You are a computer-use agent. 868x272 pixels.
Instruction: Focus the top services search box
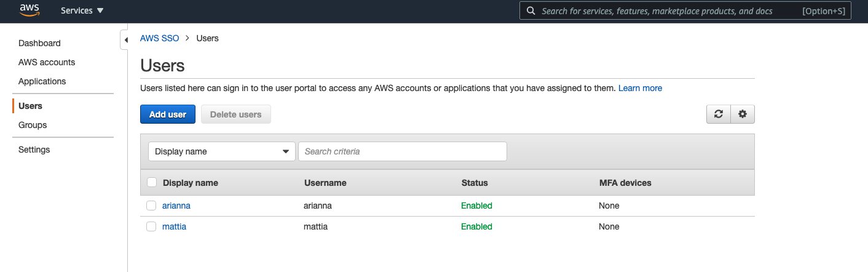coord(685,11)
